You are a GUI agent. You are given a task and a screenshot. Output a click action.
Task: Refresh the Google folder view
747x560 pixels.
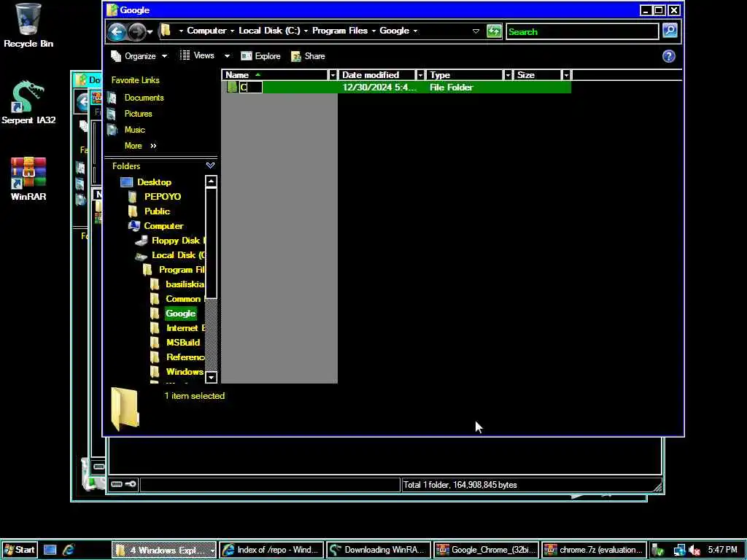[x=494, y=31]
